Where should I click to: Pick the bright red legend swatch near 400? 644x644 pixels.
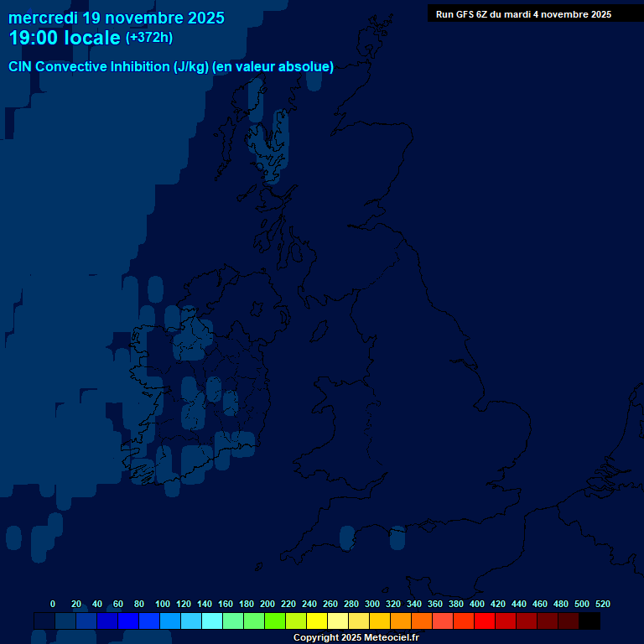pos(484,621)
